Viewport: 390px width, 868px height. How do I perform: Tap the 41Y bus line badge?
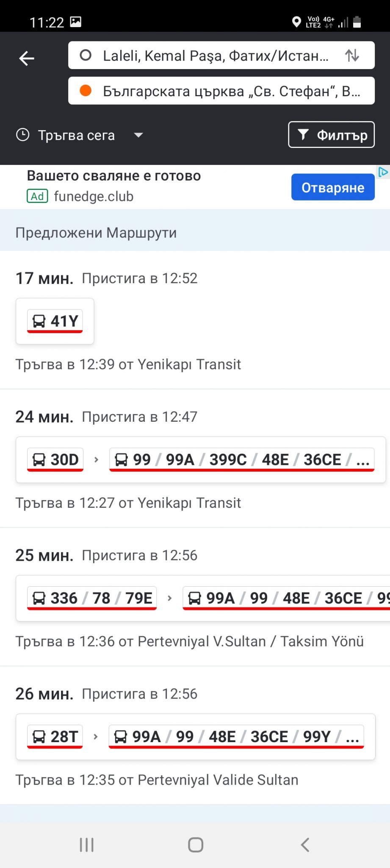(x=55, y=321)
